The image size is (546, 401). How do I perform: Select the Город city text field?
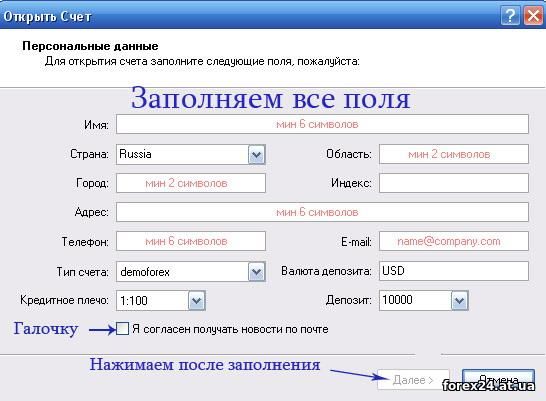click(x=191, y=183)
